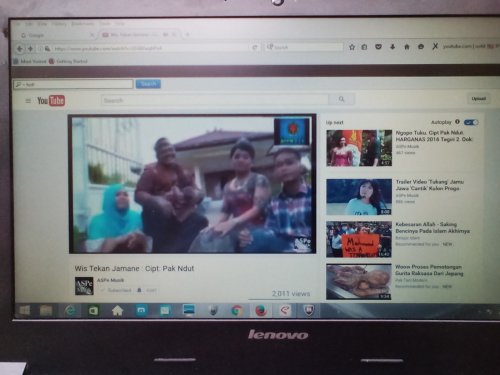The height and width of the screenshot is (375, 500).
Task: Open Ngopo Tuku Cipt Pak Ndut video title
Action: 434,136
